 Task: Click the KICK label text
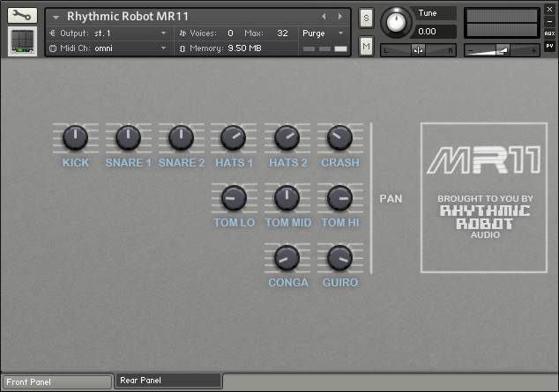76,163
